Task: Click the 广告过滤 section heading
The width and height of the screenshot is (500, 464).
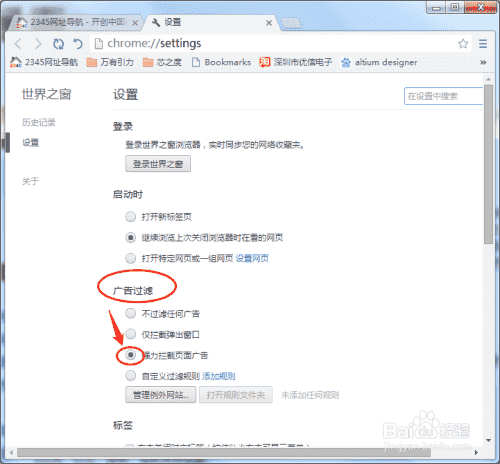Action: coord(133,291)
